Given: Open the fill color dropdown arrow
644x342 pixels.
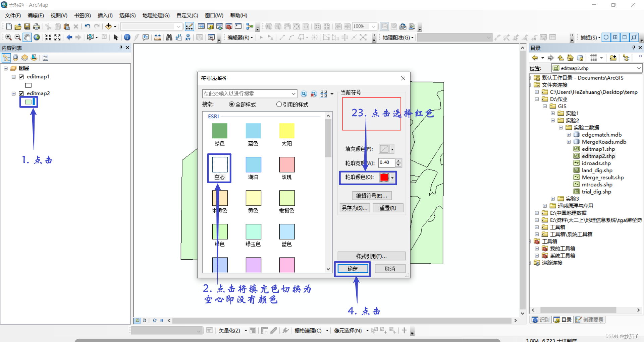Looking at the screenshot, I should [x=392, y=149].
